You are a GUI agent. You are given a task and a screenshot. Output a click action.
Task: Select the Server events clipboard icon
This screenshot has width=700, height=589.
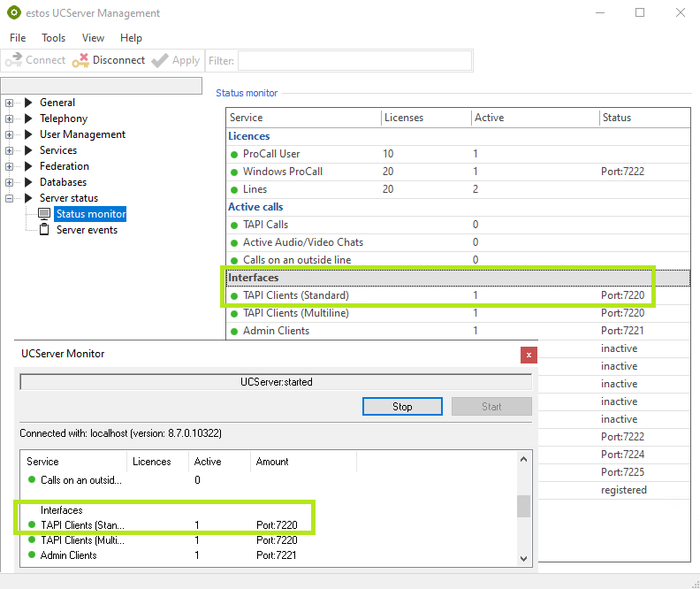click(x=44, y=230)
